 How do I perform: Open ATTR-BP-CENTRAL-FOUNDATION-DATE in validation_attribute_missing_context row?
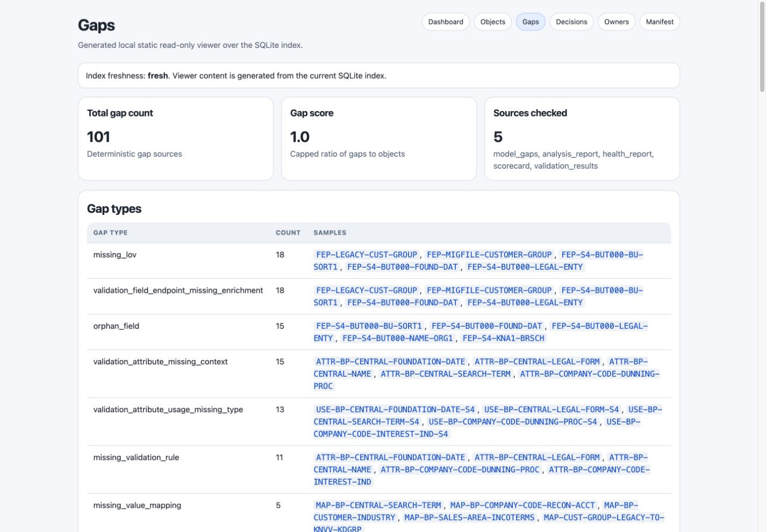pos(390,362)
